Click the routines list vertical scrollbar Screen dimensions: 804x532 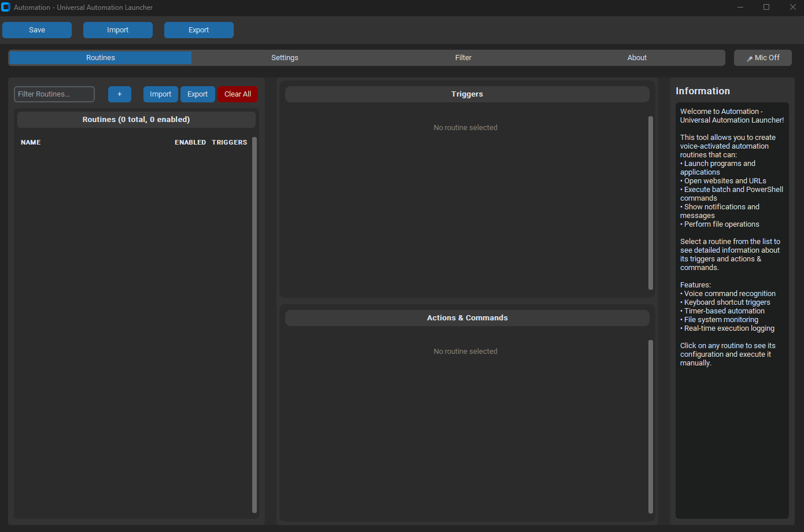click(x=255, y=325)
